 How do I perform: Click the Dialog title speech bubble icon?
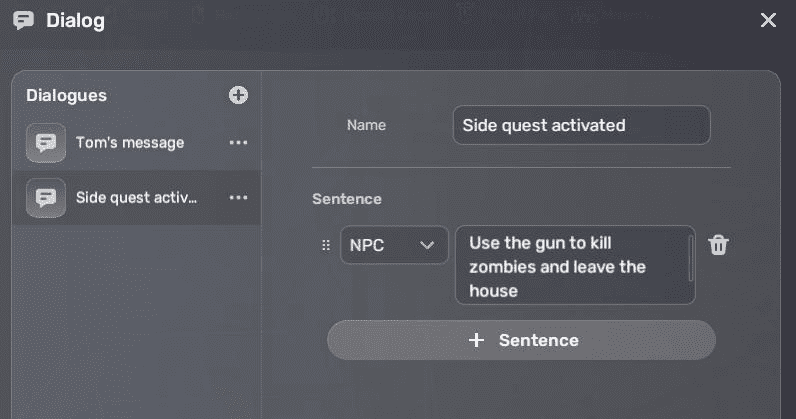click(x=24, y=21)
